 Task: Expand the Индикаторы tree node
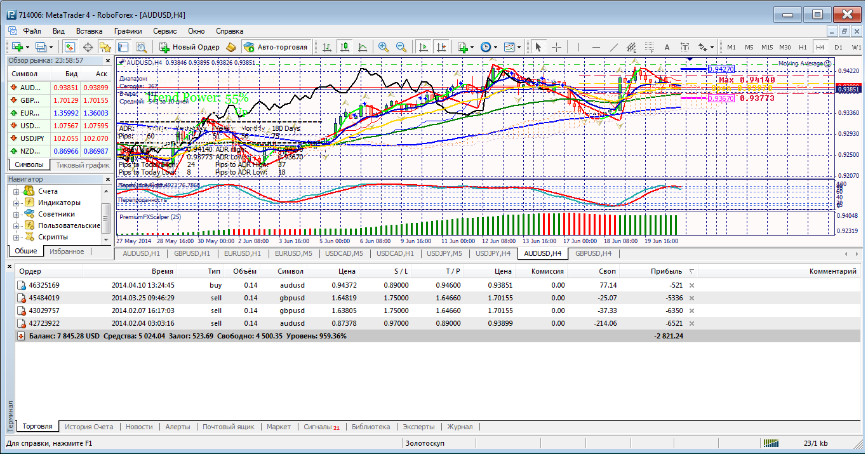tap(16, 203)
